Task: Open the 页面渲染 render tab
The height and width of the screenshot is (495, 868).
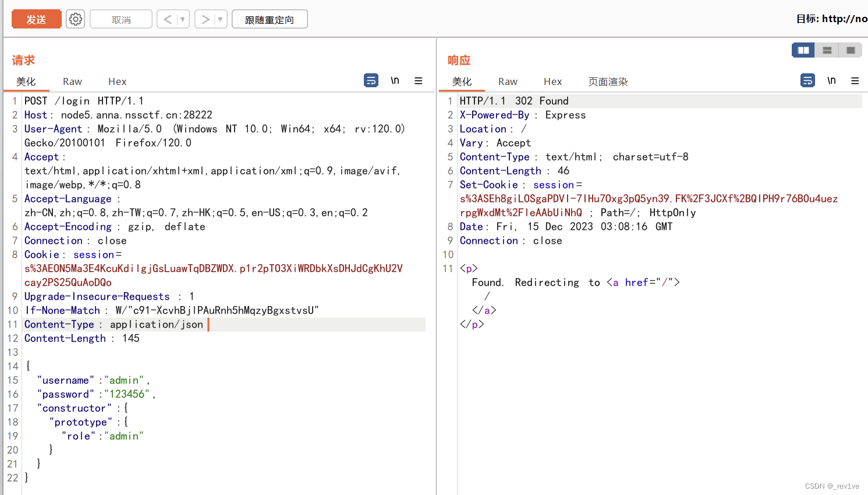Action: [x=608, y=81]
